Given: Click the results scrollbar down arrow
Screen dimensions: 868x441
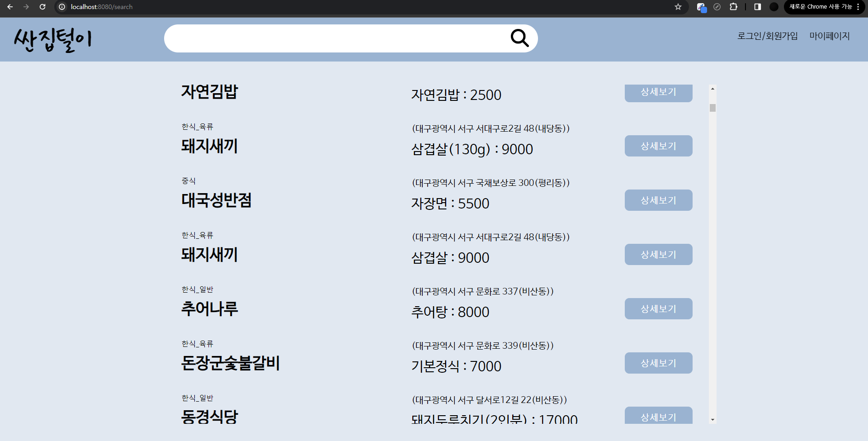Looking at the screenshot, I should pos(712,420).
